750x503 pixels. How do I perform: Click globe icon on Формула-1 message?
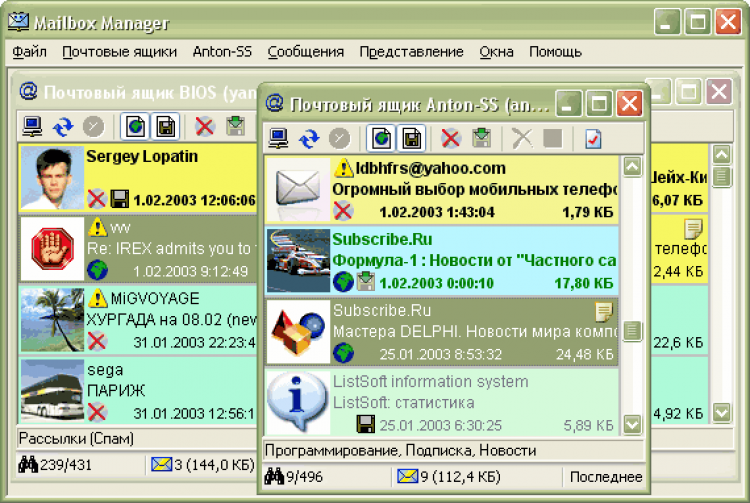pos(343,282)
